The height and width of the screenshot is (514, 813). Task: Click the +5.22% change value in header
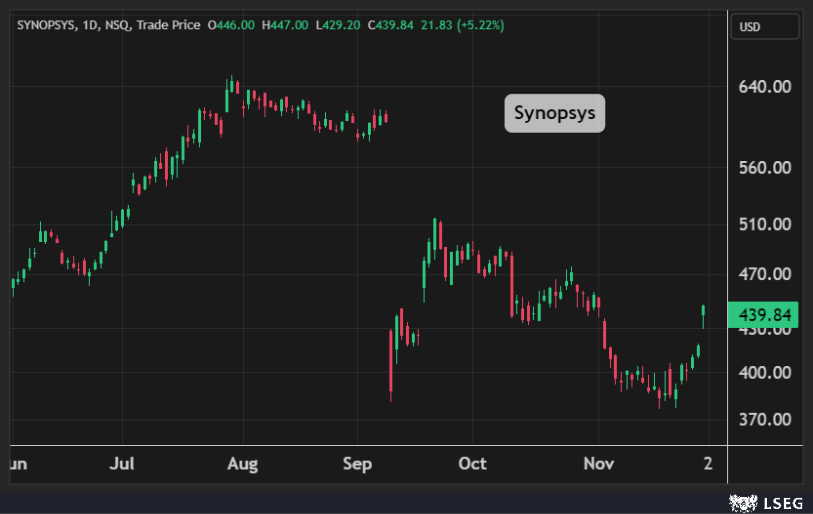tap(481, 24)
